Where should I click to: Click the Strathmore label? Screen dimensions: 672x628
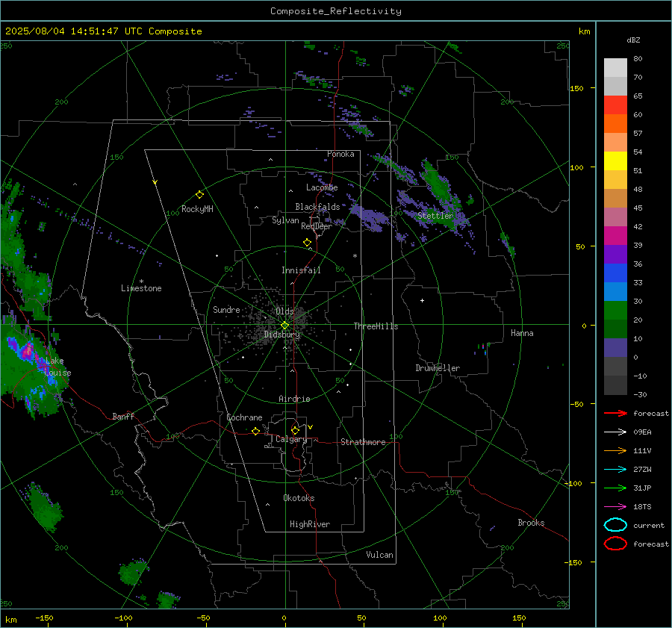[x=363, y=442]
